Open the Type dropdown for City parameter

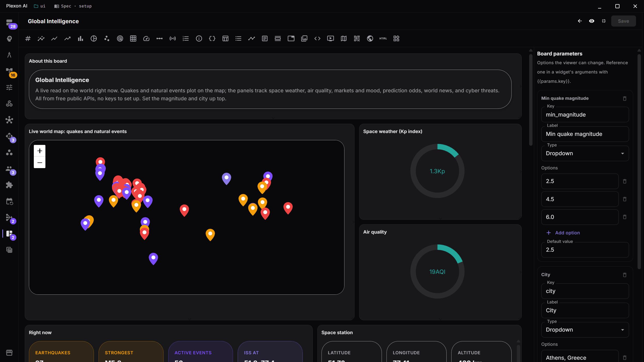pyautogui.click(x=585, y=330)
